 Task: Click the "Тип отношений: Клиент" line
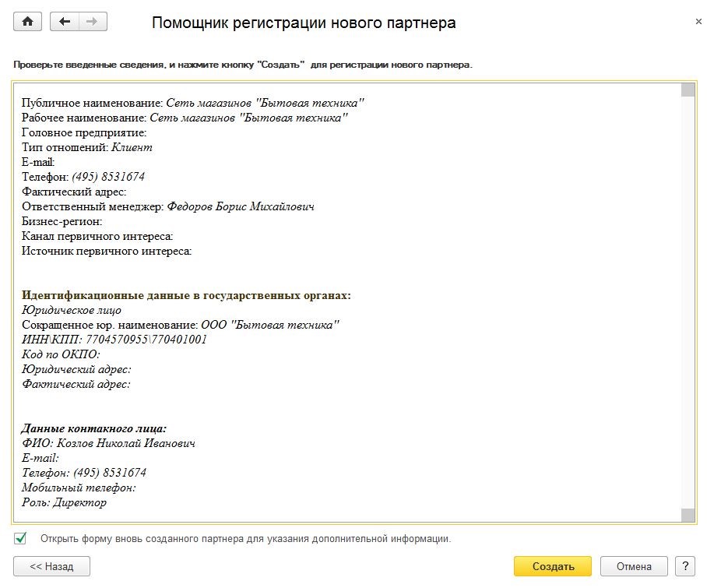(87, 147)
